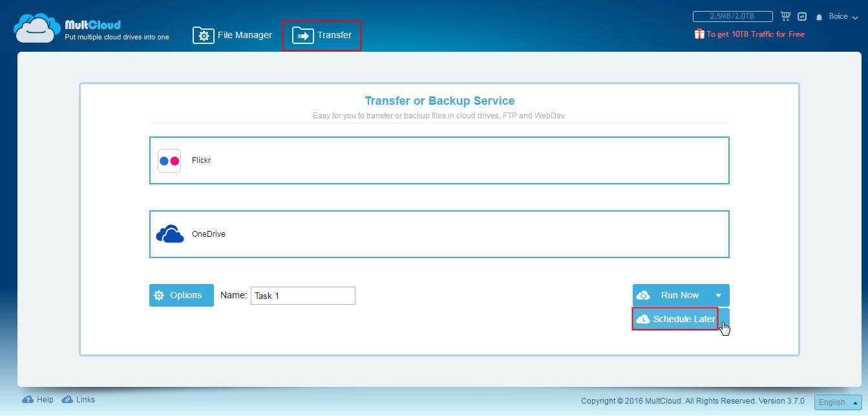
Task: Focus the task Name input field
Action: pos(303,296)
